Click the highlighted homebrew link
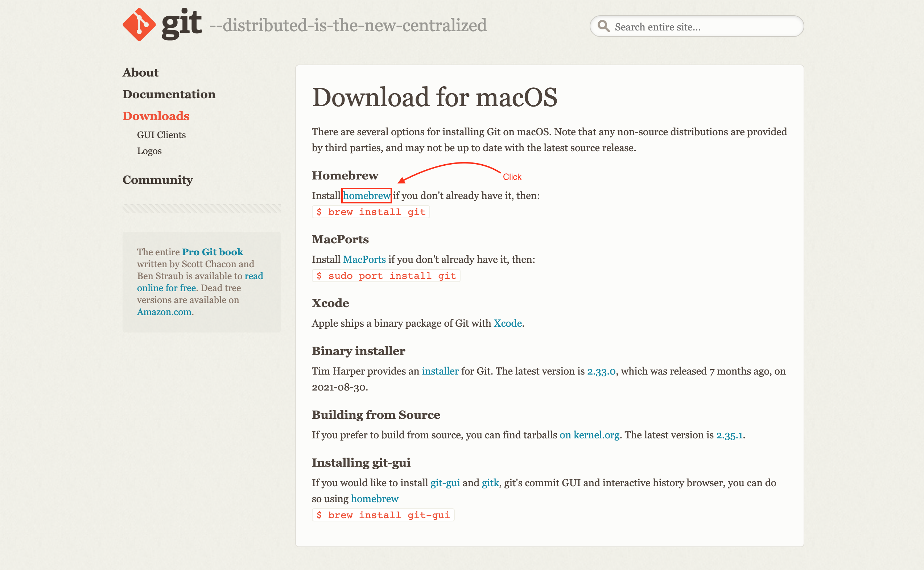 click(366, 196)
